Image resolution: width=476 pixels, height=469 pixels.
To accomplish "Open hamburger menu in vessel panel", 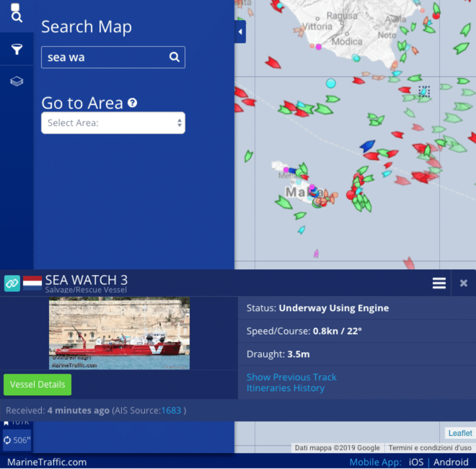I will [439, 283].
